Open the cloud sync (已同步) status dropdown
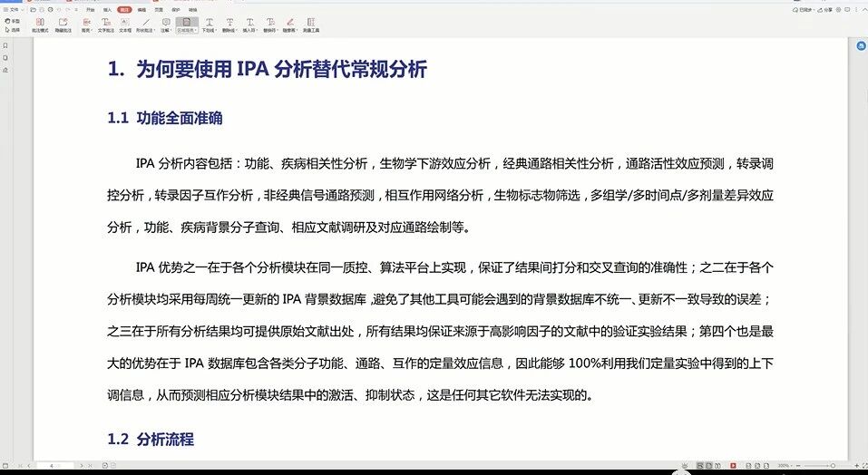Screen dimensions: 868x475 coord(804,9)
